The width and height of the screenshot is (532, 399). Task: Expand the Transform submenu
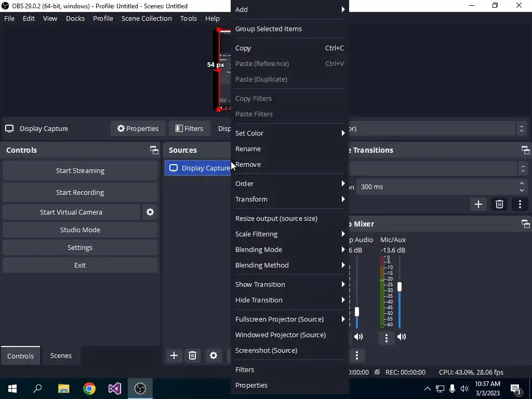tap(290, 199)
